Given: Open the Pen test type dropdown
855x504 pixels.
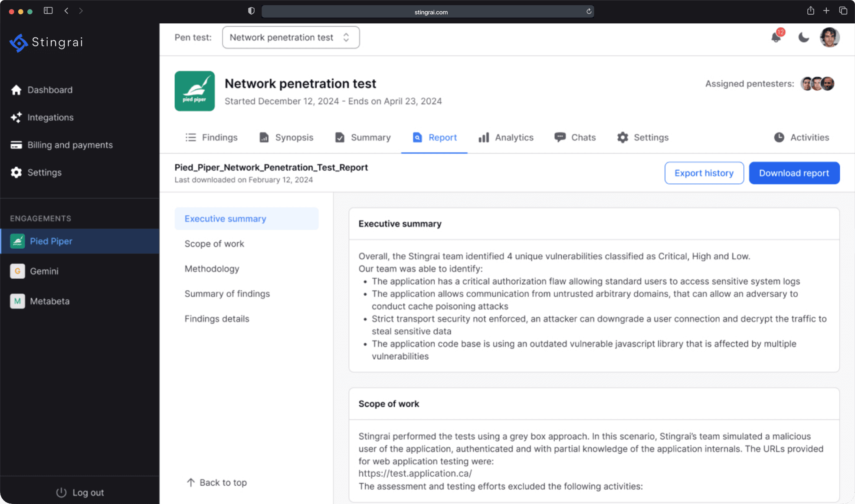Looking at the screenshot, I should (x=291, y=37).
